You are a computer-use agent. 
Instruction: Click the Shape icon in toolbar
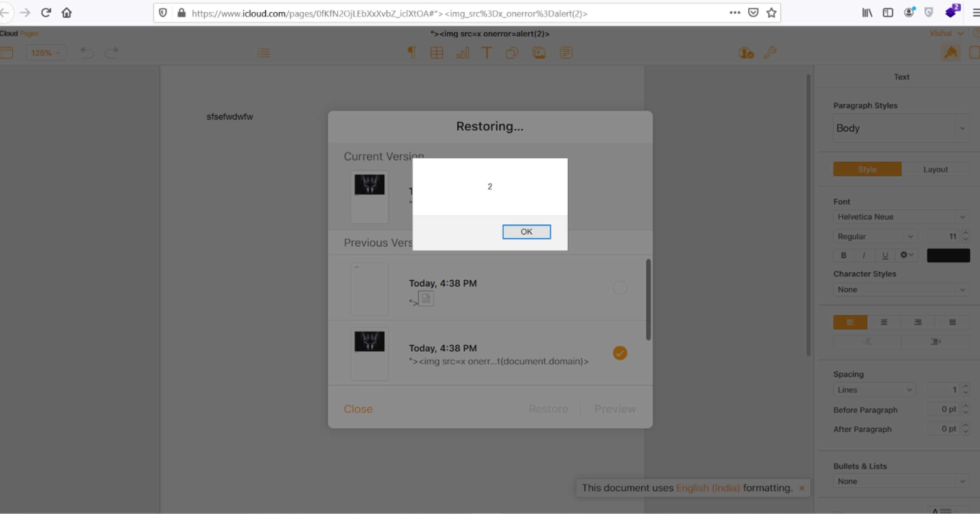tap(512, 53)
